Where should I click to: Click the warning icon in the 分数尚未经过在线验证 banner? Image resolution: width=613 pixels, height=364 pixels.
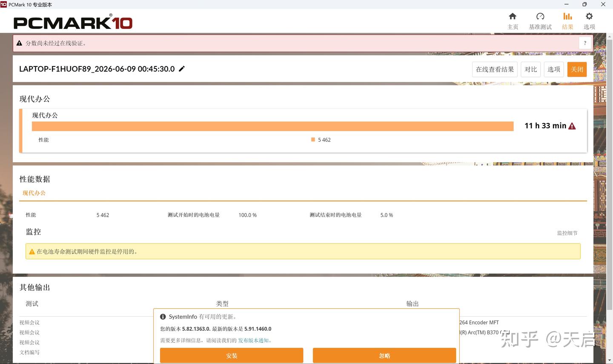pyautogui.click(x=19, y=43)
